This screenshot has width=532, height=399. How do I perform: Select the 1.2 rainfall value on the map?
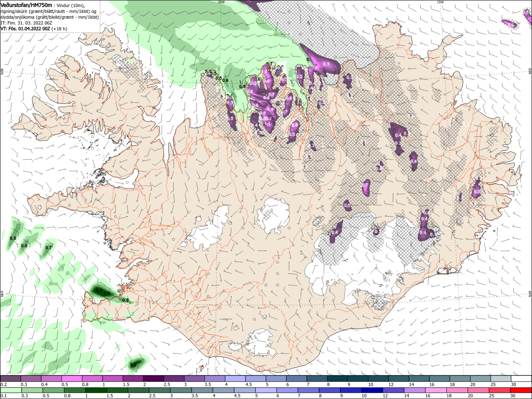pyautogui.click(x=133, y=365)
